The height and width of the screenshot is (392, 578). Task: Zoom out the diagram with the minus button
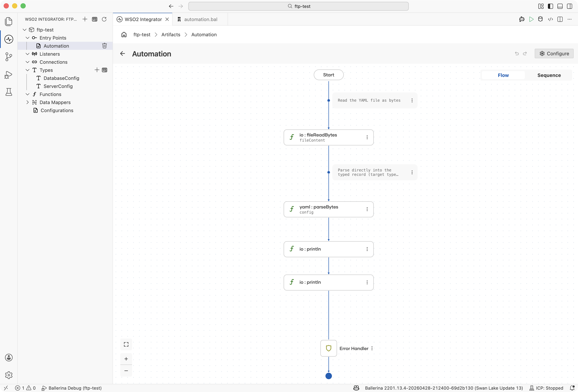pyautogui.click(x=126, y=371)
